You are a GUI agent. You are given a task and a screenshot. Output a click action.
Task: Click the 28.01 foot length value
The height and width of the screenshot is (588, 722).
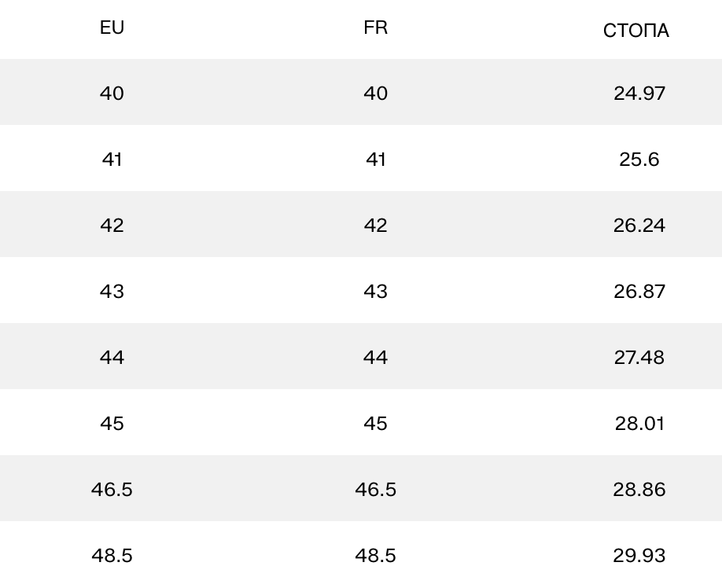click(x=639, y=424)
